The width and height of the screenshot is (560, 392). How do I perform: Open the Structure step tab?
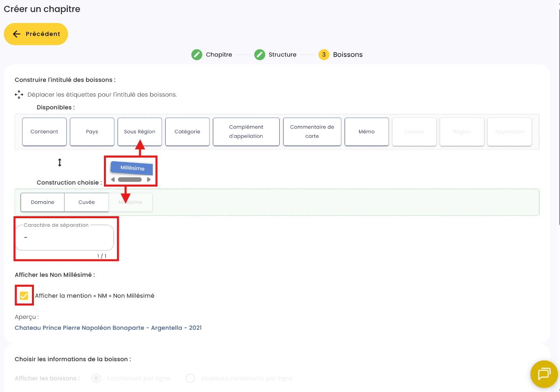[275, 55]
